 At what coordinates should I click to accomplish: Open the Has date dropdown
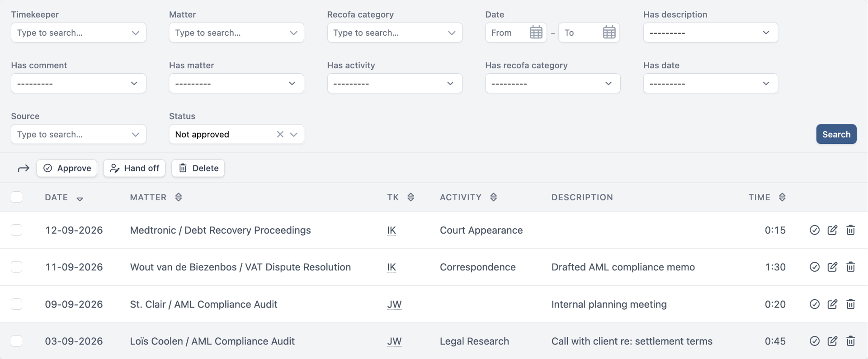point(711,83)
